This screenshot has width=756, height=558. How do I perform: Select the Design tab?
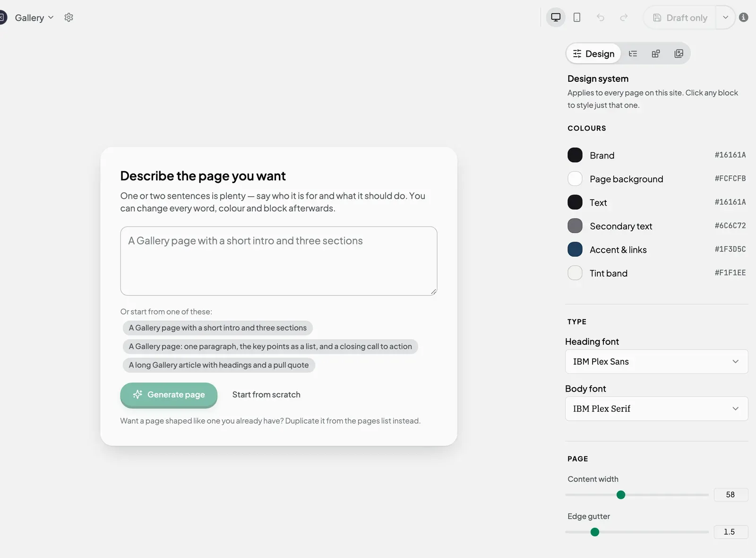point(593,53)
